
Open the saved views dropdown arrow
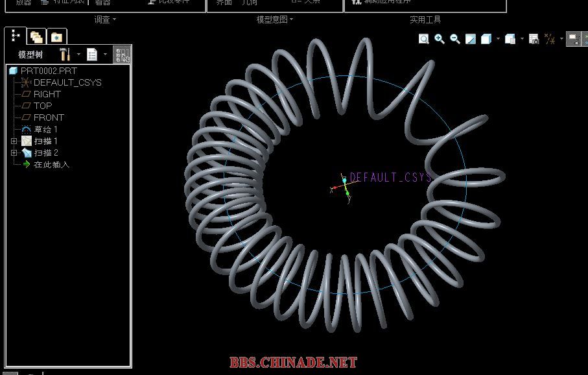(x=522, y=39)
